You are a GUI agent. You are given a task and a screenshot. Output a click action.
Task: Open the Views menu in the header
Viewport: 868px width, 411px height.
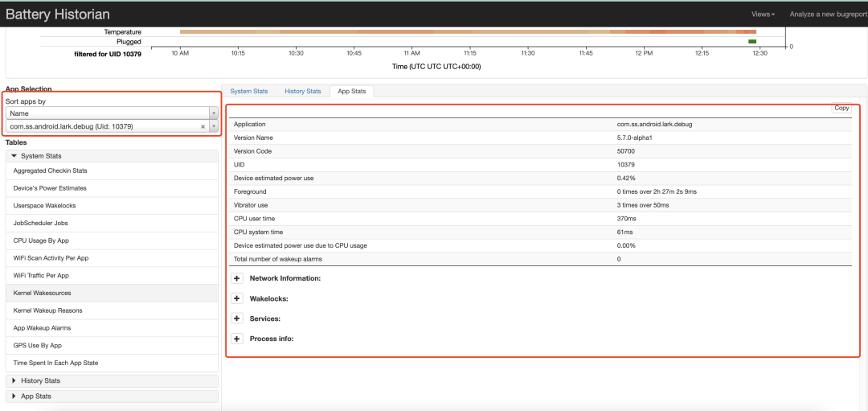[763, 14]
